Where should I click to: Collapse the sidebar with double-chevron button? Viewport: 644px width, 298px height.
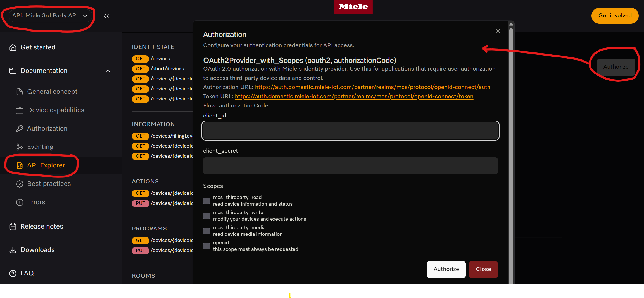click(x=106, y=16)
